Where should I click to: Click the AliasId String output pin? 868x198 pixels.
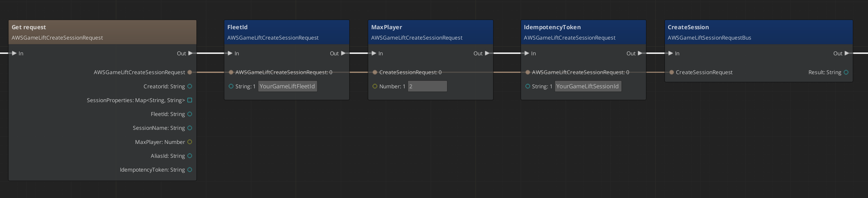click(190, 156)
